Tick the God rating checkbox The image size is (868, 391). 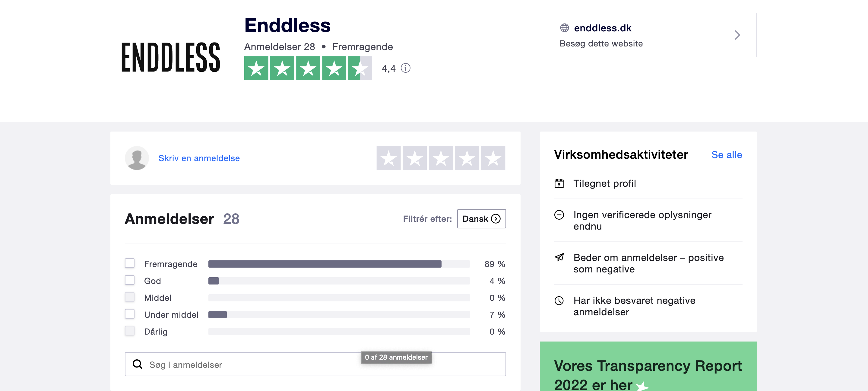tap(130, 280)
